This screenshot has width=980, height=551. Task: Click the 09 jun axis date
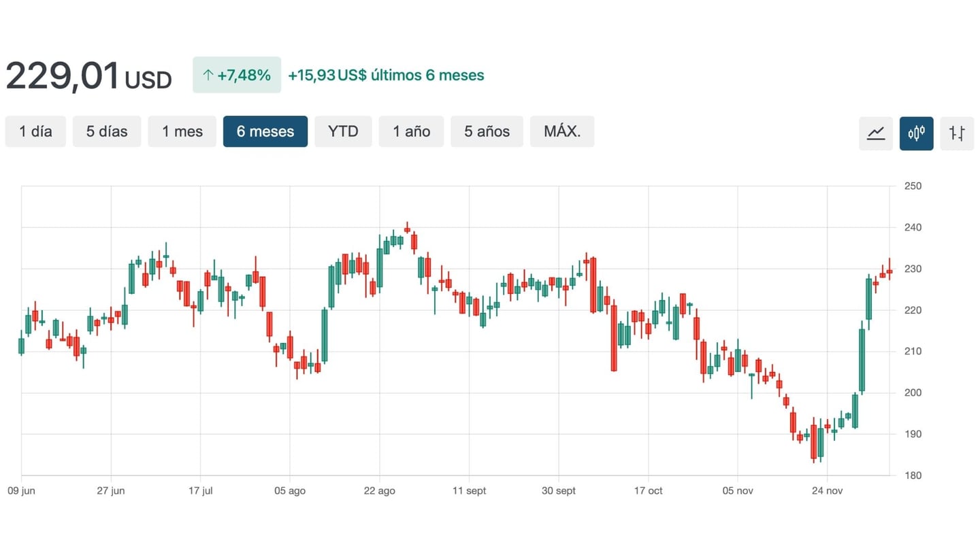(x=21, y=491)
